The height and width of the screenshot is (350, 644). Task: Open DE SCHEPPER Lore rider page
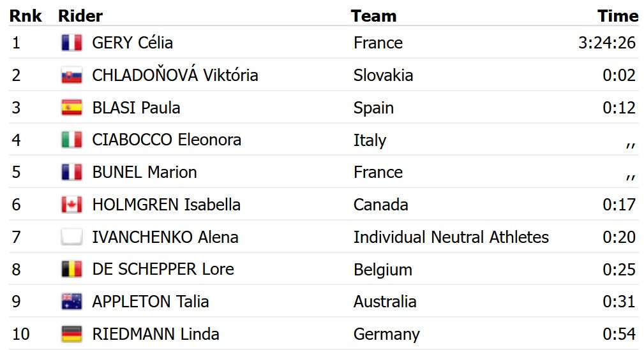[x=163, y=269]
